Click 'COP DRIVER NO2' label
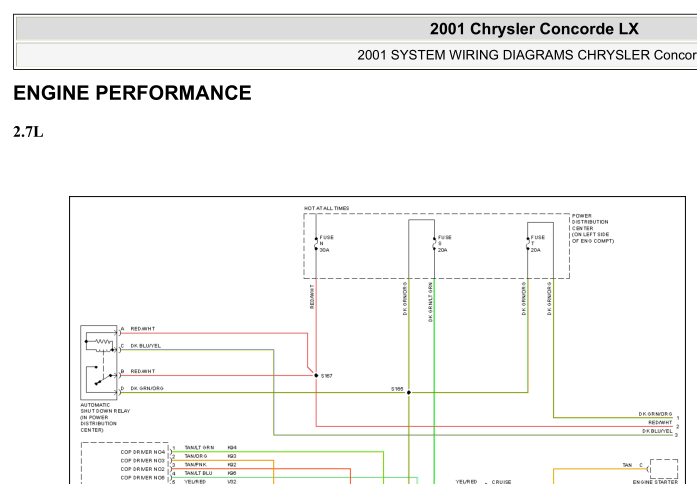697x484 pixels. [143, 469]
